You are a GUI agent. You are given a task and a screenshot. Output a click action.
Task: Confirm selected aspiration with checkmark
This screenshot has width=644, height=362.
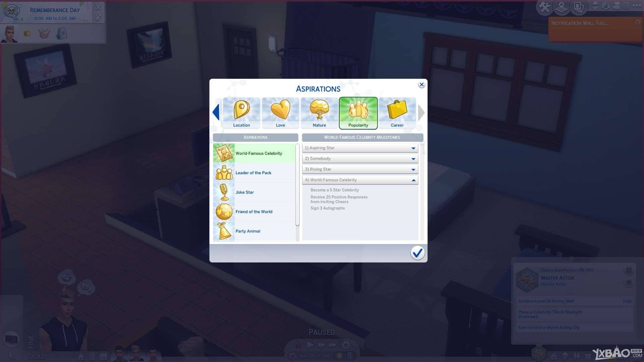click(417, 253)
